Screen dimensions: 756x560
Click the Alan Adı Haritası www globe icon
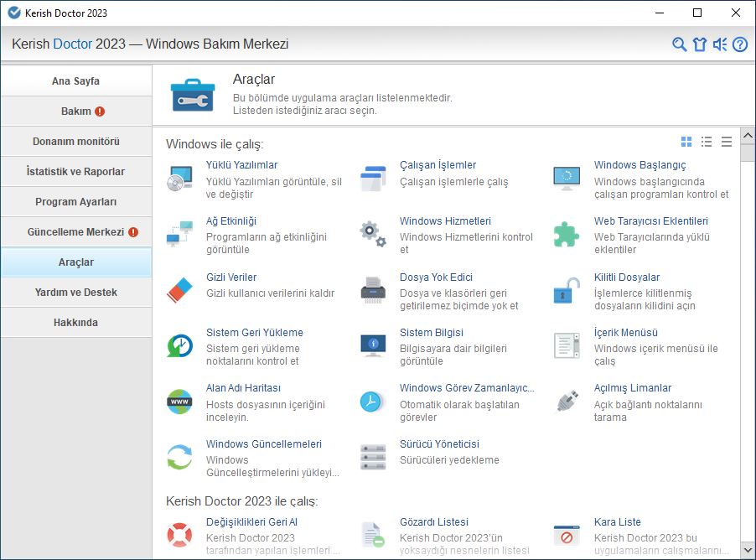[179, 402]
